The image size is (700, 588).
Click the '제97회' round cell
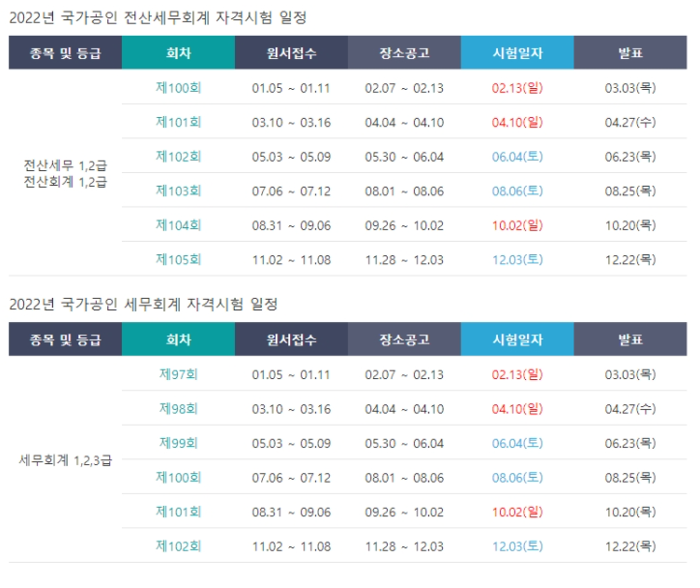tap(178, 374)
